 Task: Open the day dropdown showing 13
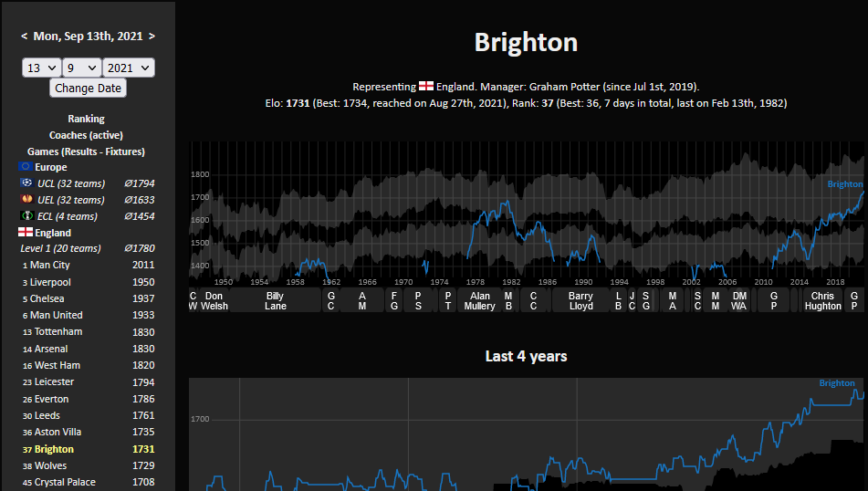[41, 68]
